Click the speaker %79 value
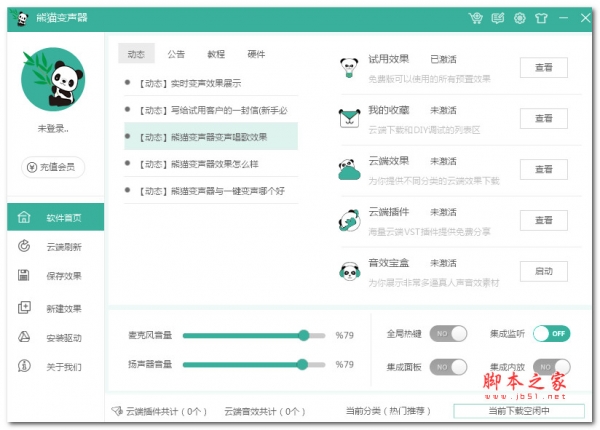Viewport: 600px width, 430px height. [344, 365]
